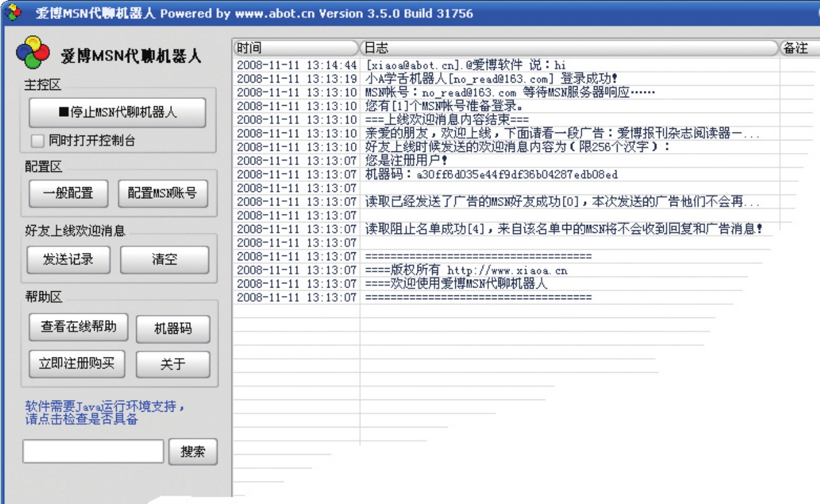Open 查看在线帮助
Viewport: 820px width, 504px height.
click(x=79, y=327)
